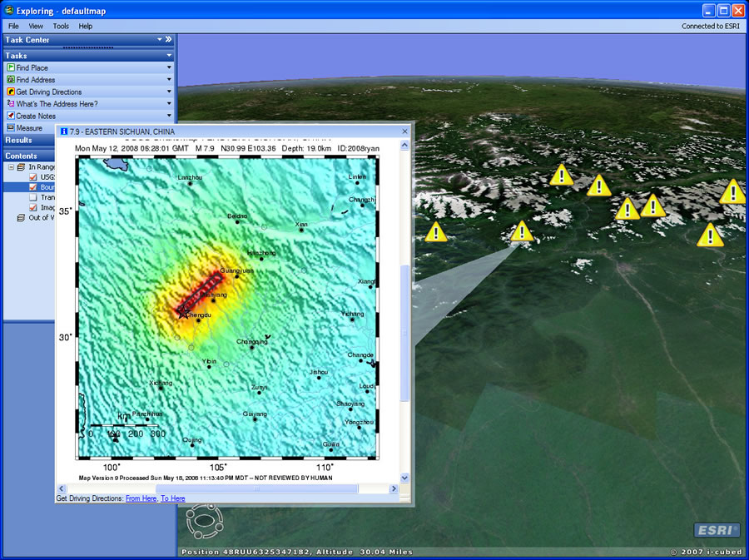
Task: Open the File menu
Action: [x=13, y=27]
